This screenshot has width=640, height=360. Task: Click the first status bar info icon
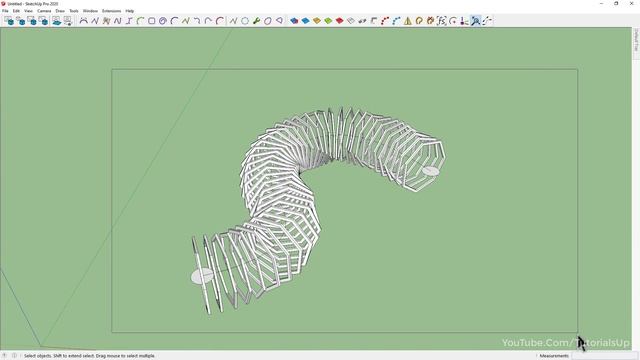[x=4, y=356]
